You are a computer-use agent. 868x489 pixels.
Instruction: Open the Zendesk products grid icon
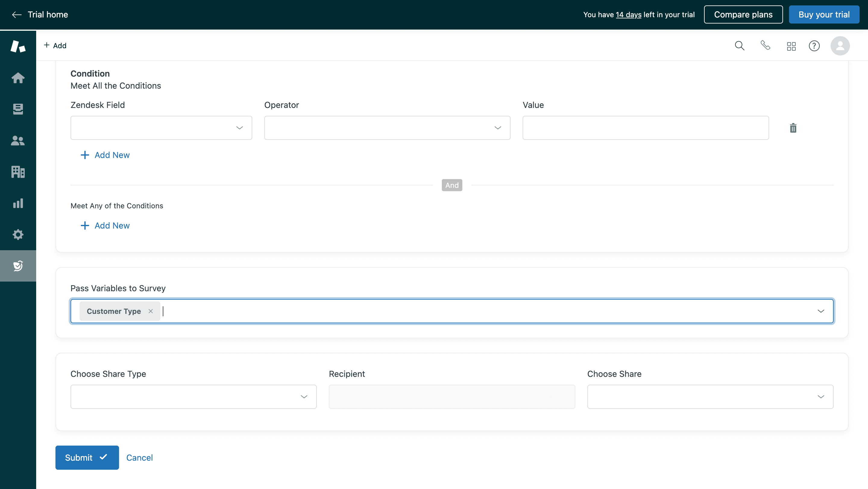pyautogui.click(x=791, y=46)
